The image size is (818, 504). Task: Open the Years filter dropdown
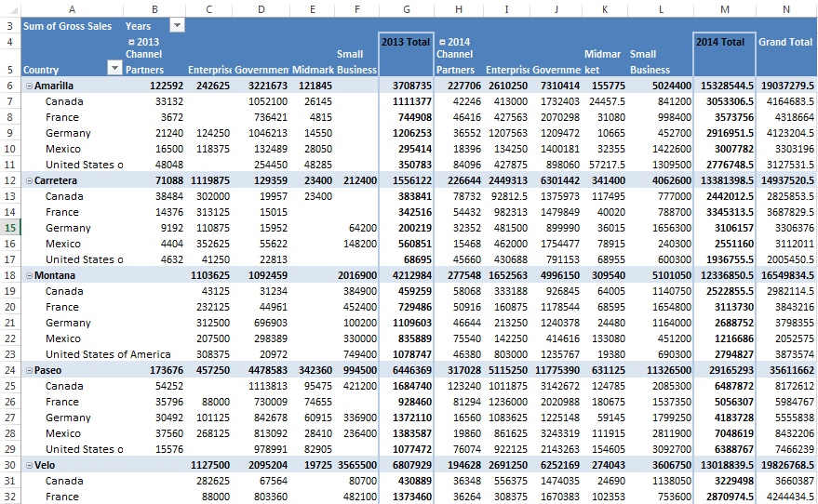tap(178, 25)
